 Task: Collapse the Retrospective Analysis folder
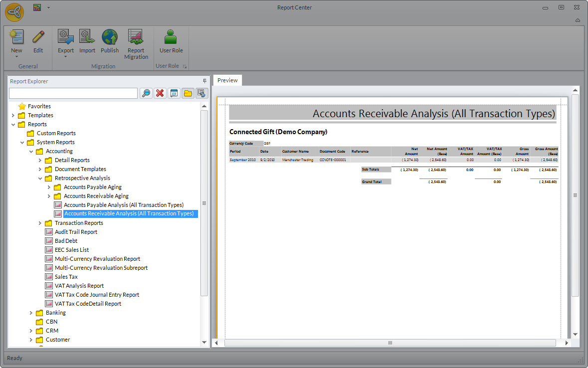click(x=40, y=178)
